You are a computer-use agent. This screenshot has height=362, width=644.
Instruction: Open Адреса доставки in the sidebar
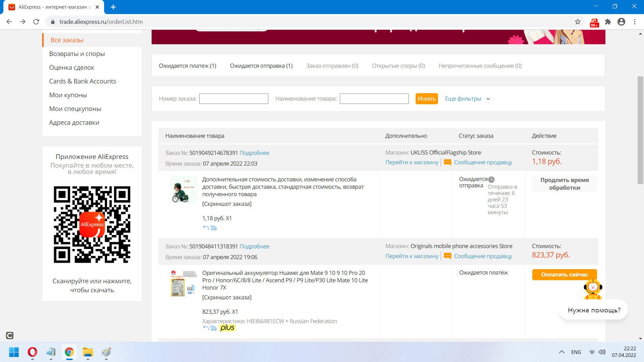pos(74,122)
